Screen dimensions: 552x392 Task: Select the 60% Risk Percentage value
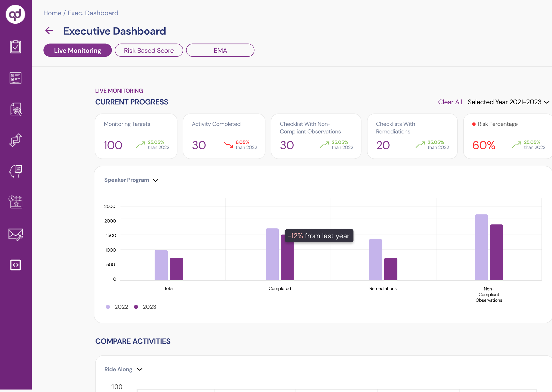(484, 145)
